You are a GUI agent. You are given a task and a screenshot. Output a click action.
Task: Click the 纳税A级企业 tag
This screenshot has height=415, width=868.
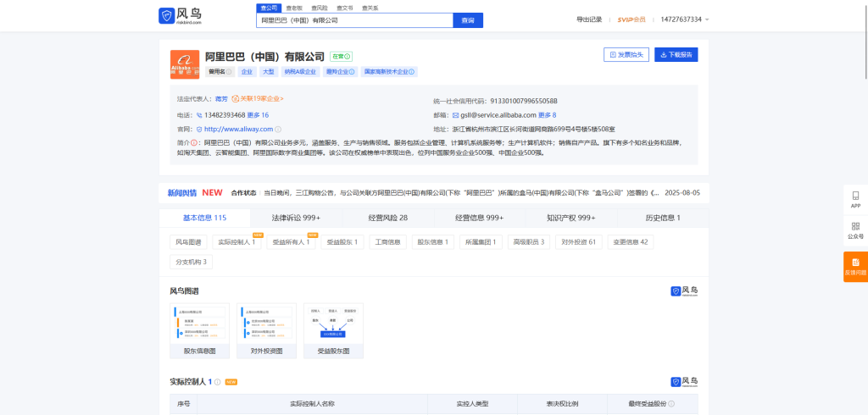299,72
